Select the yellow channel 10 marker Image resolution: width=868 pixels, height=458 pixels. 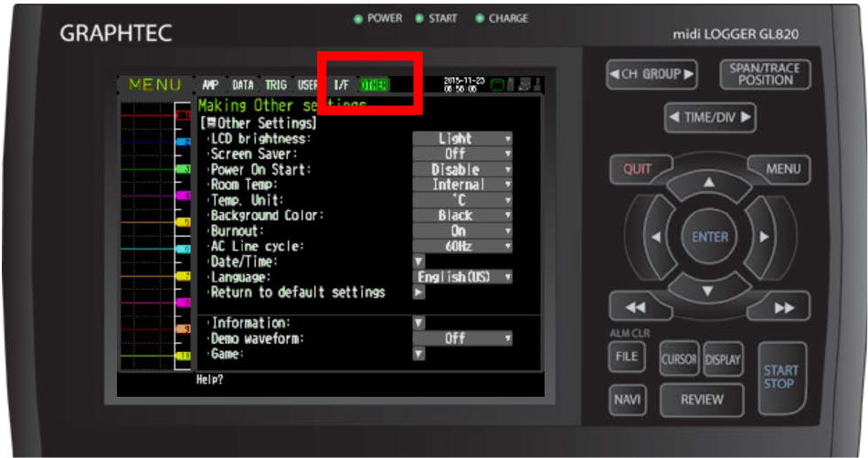[x=184, y=356]
